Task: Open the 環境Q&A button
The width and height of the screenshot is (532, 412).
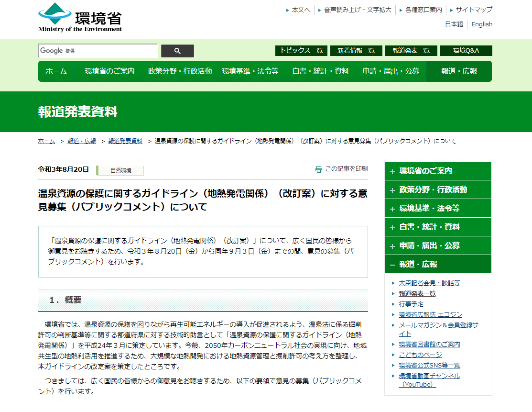Action: click(466, 51)
